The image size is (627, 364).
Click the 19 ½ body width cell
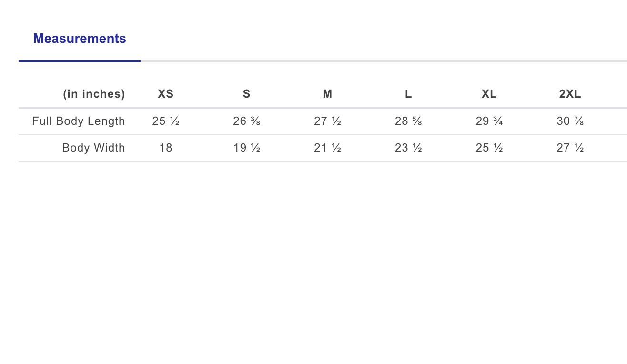click(x=246, y=148)
